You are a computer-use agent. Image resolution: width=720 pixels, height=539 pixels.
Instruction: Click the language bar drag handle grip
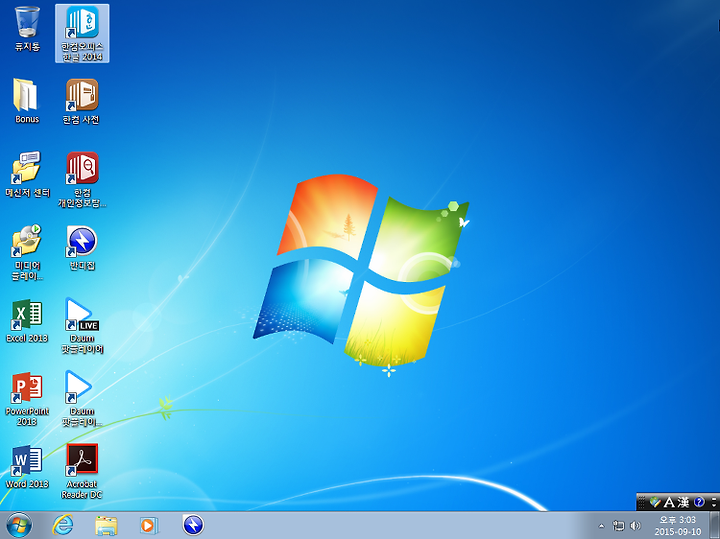(x=641, y=502)
